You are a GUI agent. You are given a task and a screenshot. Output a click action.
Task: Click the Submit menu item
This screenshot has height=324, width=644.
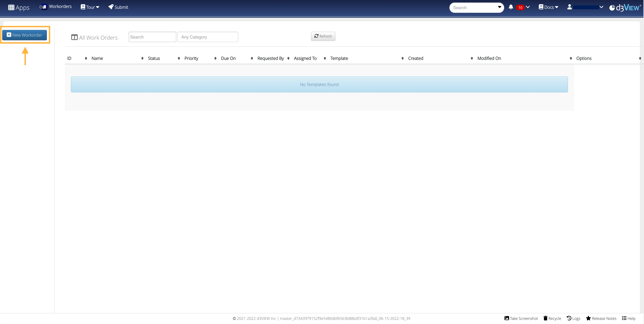(118, 7)
